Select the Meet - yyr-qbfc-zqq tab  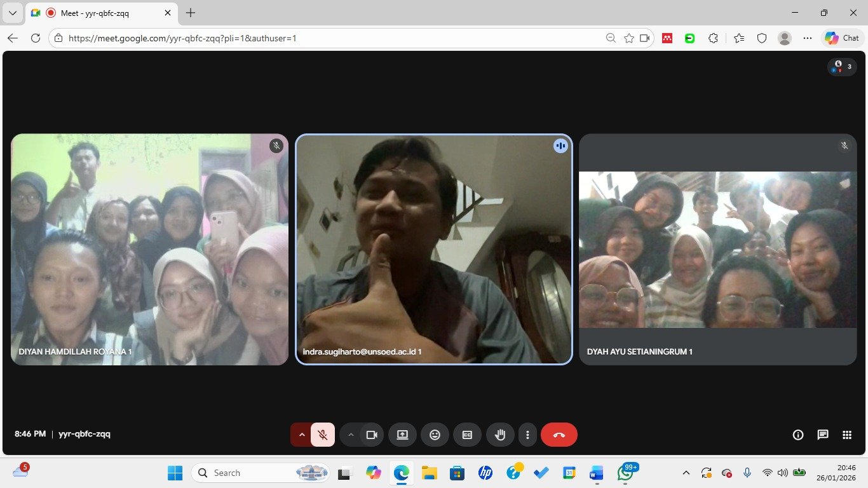(95, 13)
